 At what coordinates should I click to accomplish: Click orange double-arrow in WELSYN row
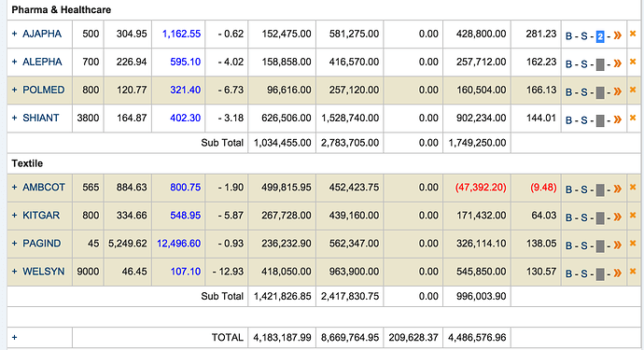[x=617, y=273]
